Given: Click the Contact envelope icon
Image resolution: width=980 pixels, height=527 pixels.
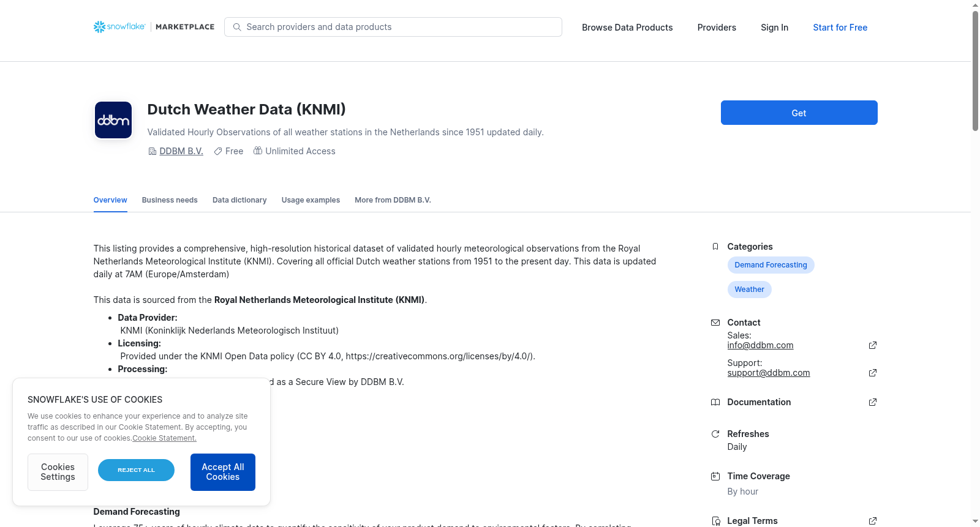Looking at the screenshot, I should (x=715, y=323).
